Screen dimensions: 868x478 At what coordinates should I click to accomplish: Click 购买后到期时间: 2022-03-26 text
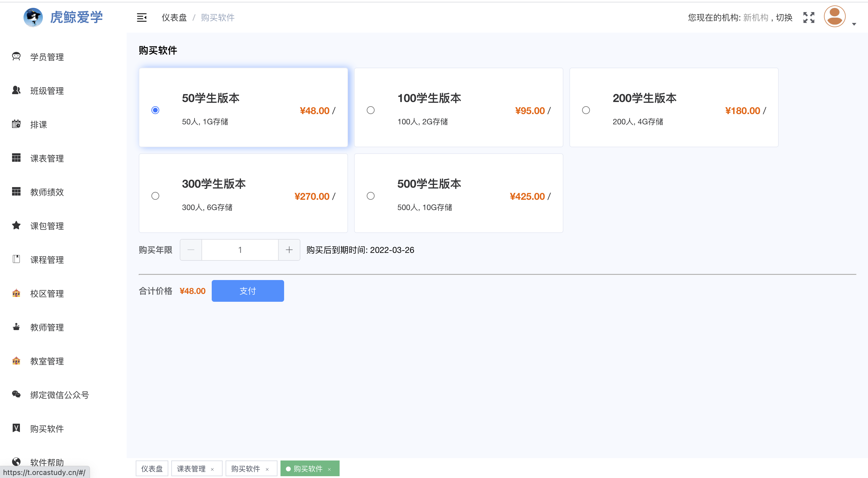360,250
